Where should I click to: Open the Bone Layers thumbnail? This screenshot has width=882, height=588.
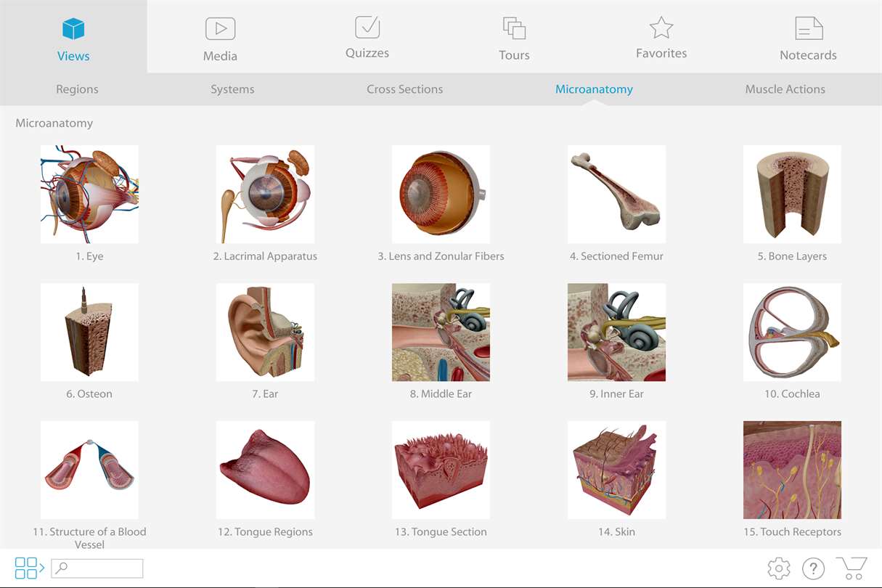pyautogui.click(x=792, y=194)
